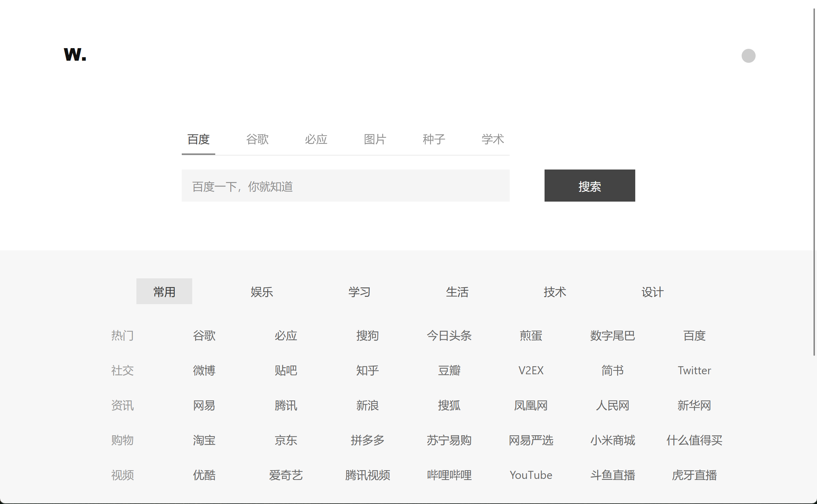Focus the 百度一下 search input field
Viewport: 817px width, 504px height.
click(345, 186)
